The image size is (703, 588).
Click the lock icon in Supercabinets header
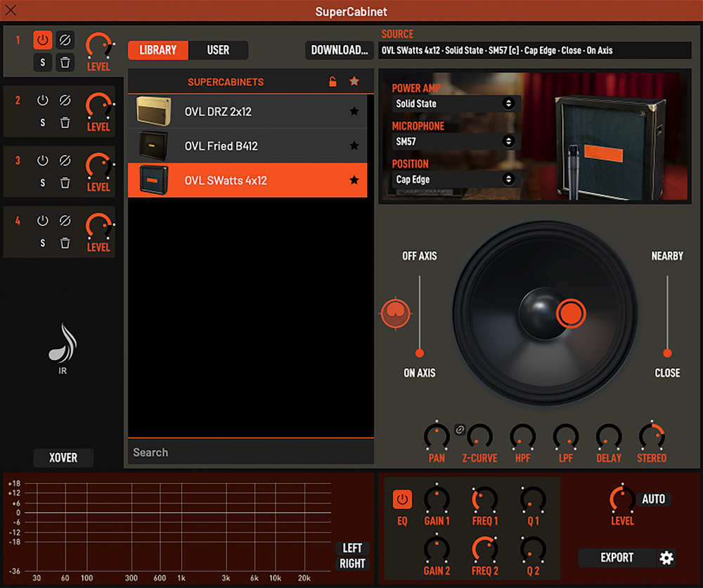(333, 82)
